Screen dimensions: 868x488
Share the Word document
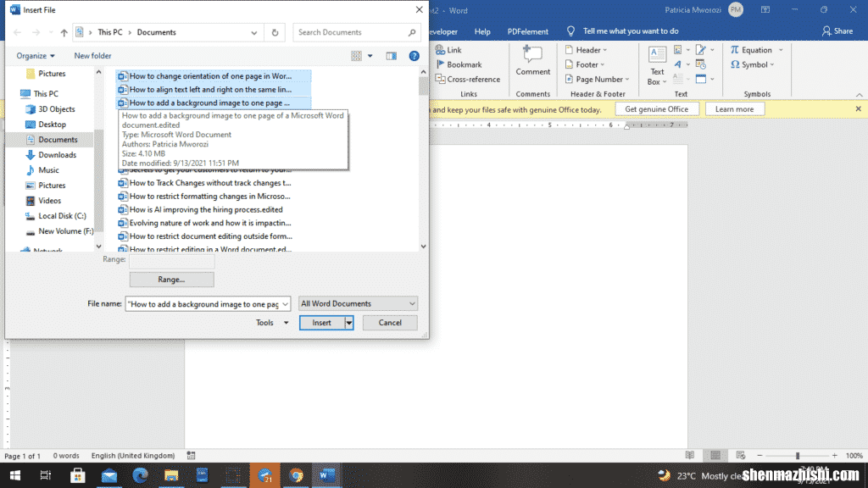(x=837, y=31)
